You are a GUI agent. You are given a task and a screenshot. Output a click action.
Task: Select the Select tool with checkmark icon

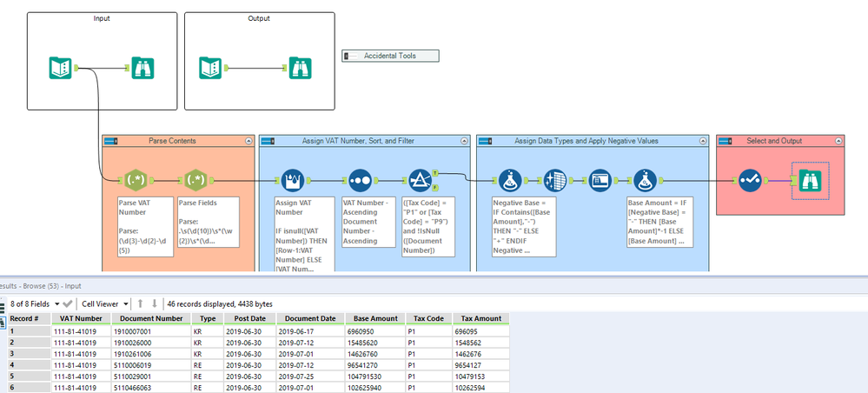tap(750, 180)
